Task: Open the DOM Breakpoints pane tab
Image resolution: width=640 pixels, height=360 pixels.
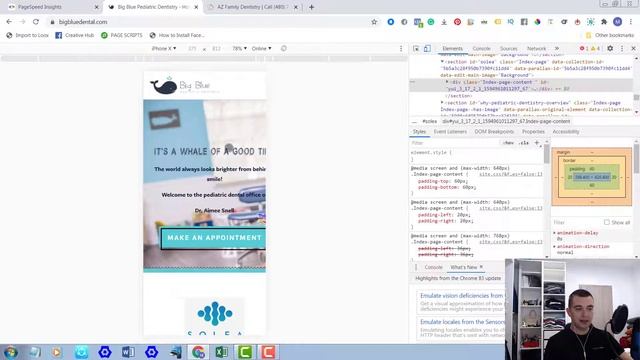Action: click(x=494, y=131)
